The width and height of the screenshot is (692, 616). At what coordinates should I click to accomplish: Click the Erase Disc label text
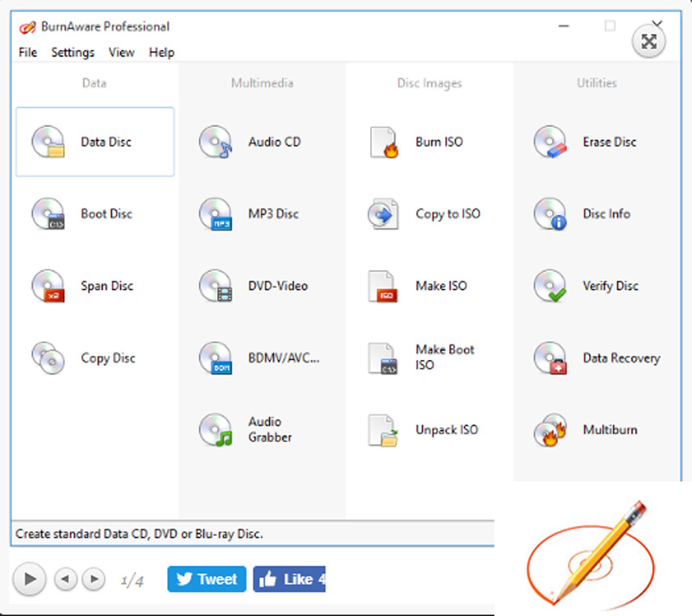pos(610,142)
